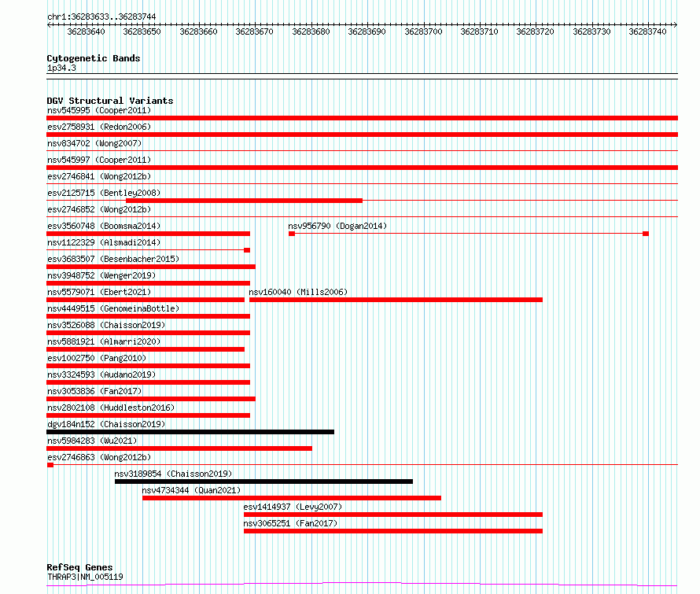Click the esv3560748 (Boomsma2014) label
Screen dimensions: 700x594
(x=104, y=226)
